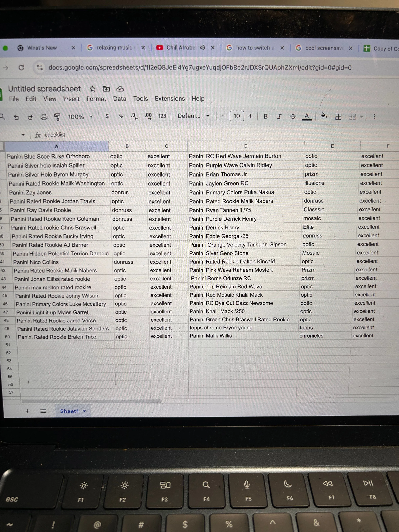The width and height of the screenshot is (399, 532).
Task: Select cell Panini Ryan Tannehill /75
Action: click(246, 210)
